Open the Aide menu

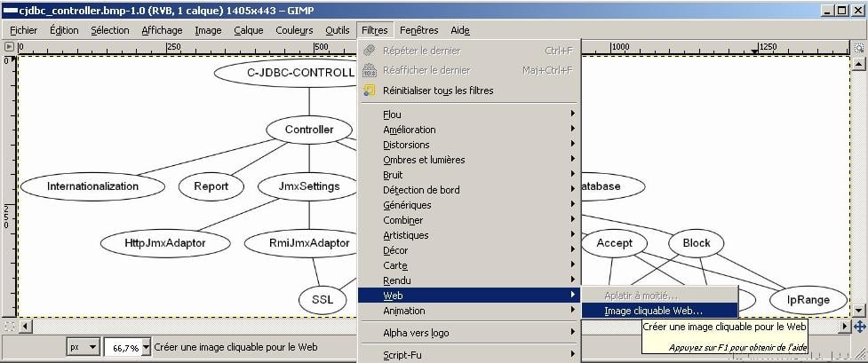(x=460, y=30)
